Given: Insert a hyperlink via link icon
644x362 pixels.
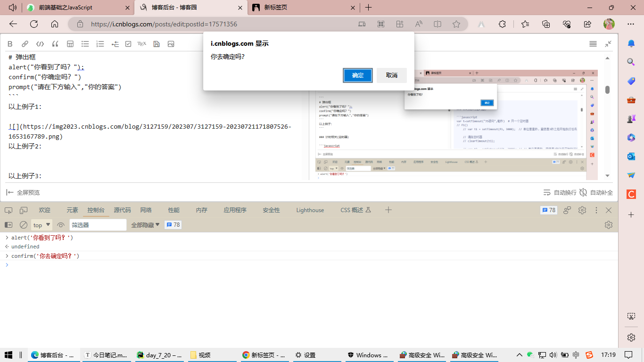Looking at the screenshot, I should 25,44.
